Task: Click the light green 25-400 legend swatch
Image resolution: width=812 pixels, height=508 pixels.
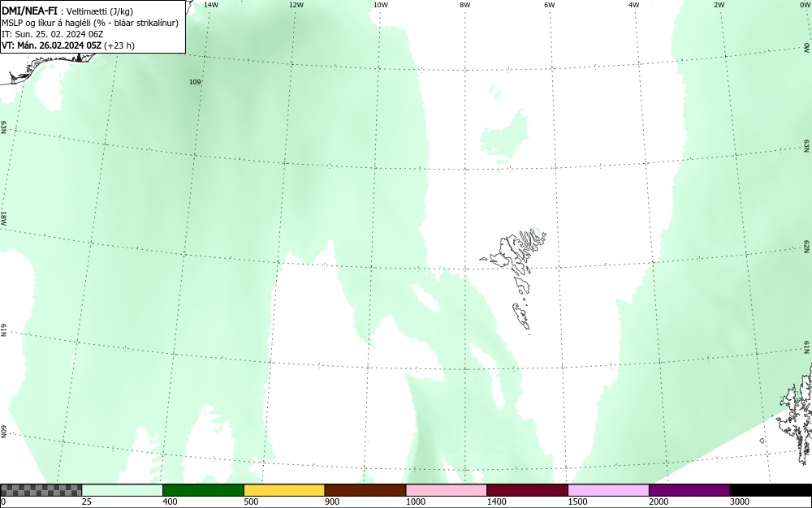Action: [x=123, y=490]
